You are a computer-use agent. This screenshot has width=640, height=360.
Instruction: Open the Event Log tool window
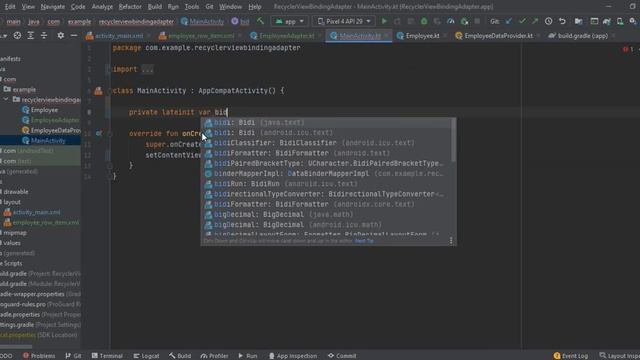point(571,356)
